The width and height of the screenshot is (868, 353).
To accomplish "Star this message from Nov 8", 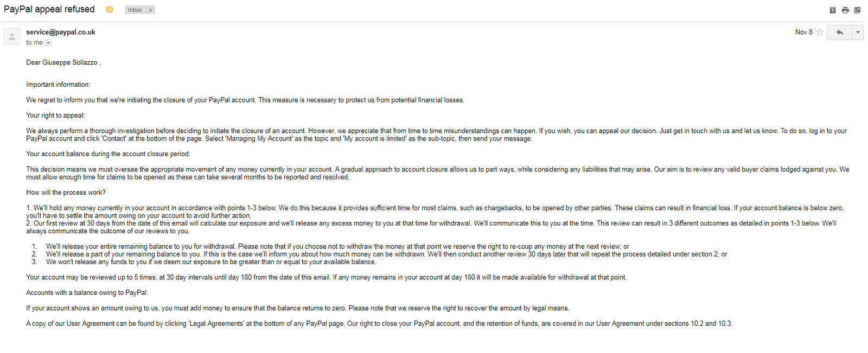I will tap(820, 33).
